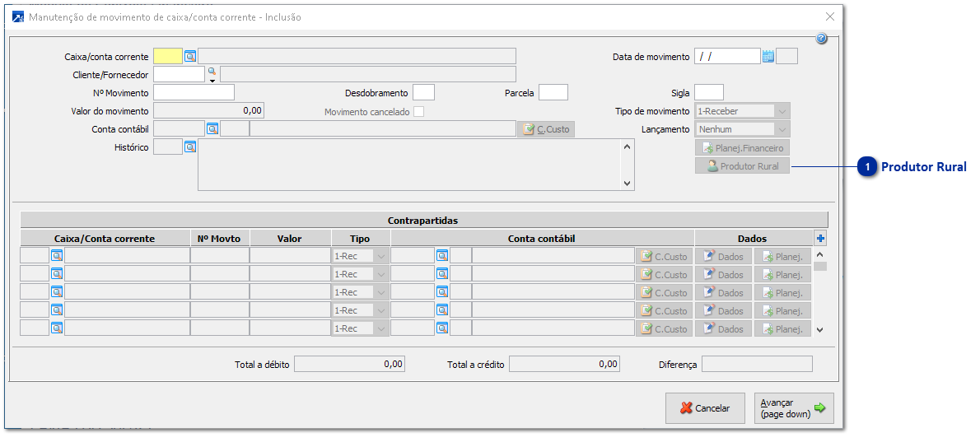Viewport: 980px width, 442px height.
Task: Click the Caixa/conta corrente search icon
Action: (x=190, y=57)
